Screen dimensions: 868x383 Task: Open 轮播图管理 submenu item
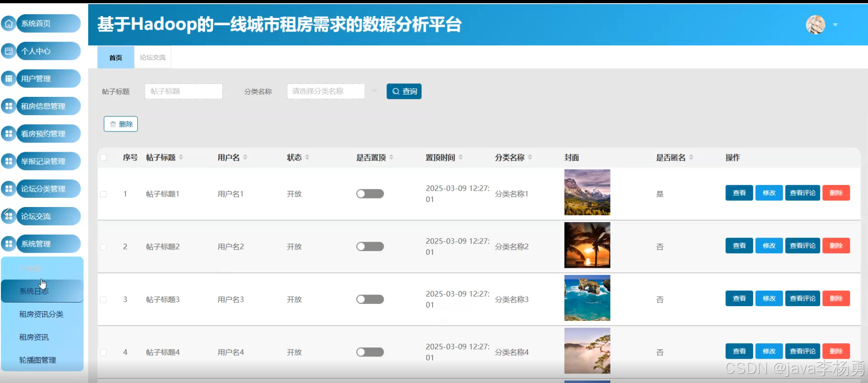coord(42,360)
